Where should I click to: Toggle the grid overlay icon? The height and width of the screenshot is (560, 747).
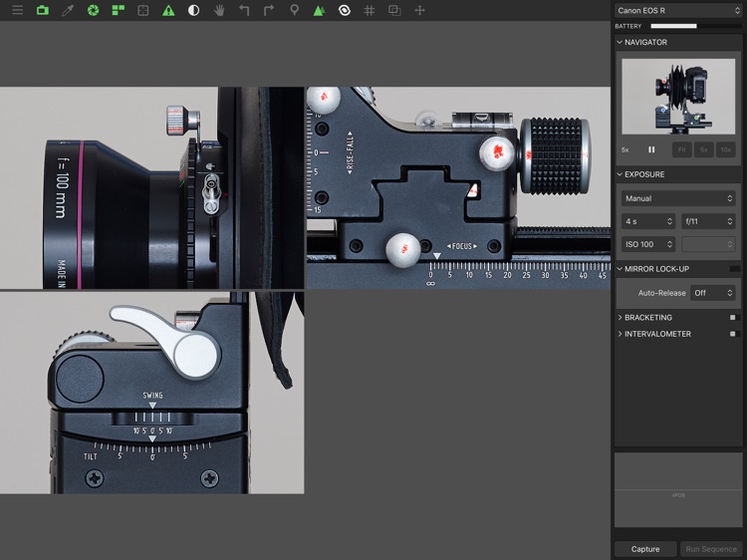pyautogui.click(x=370, y=10)
